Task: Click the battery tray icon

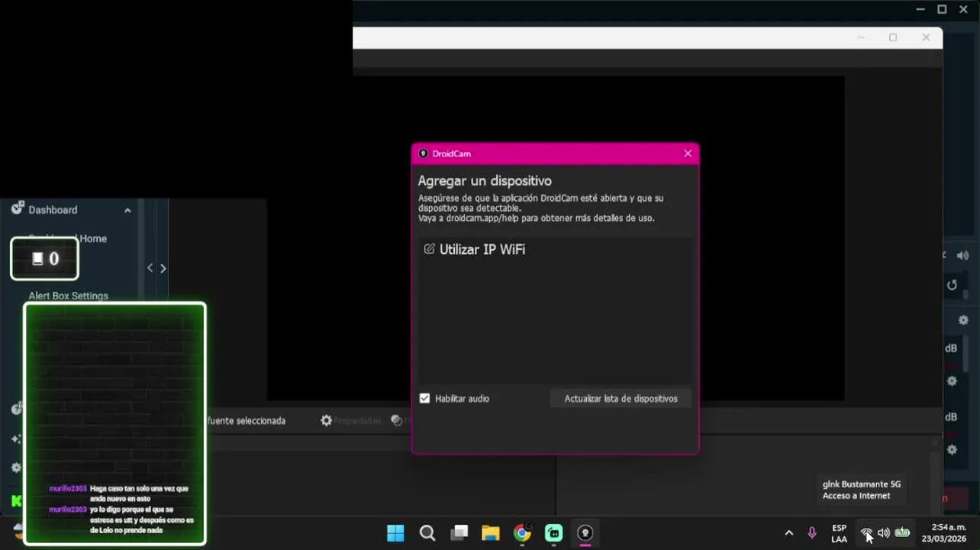Action: (x=902, y=532)
